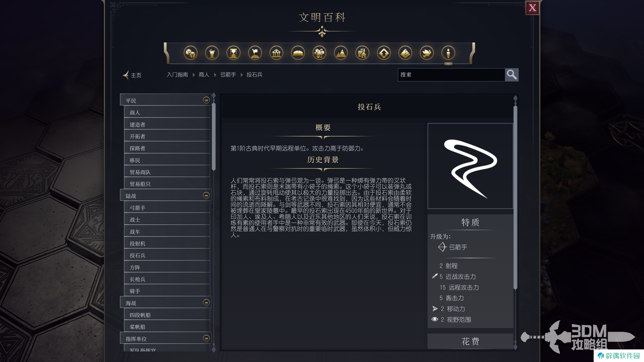
Task: Click the magnifying glass search icon
Action: pyautogui.click(x=512, y=75)
